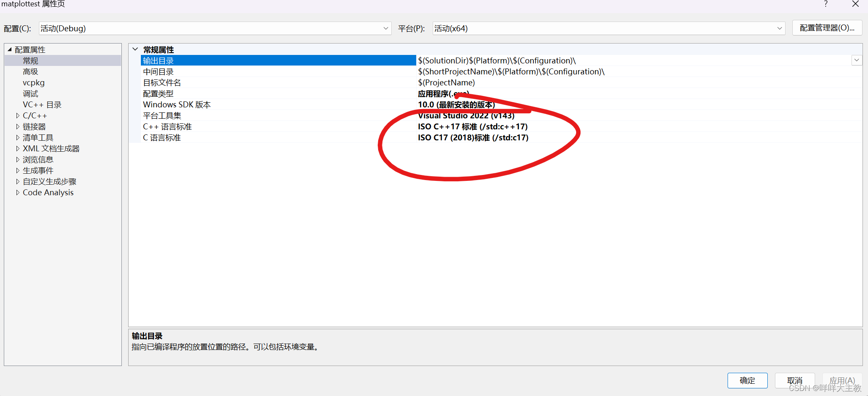Select the Code Analysis tree item

tap(48, 192)
